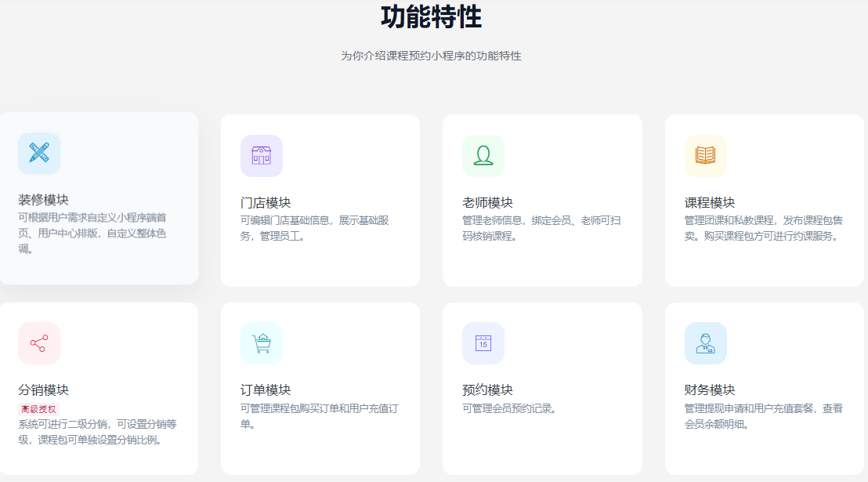Open the 老师模块 heading
Screen dimensions: 868x482
487,203
